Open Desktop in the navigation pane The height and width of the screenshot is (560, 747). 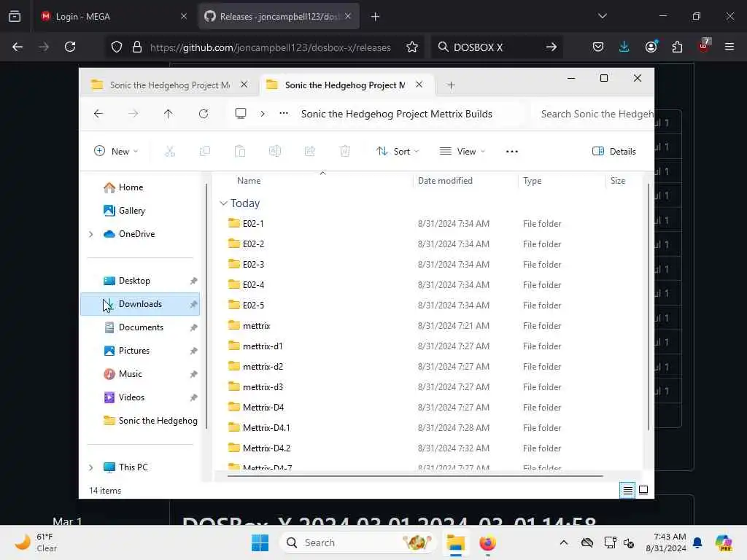coord(134,281)
